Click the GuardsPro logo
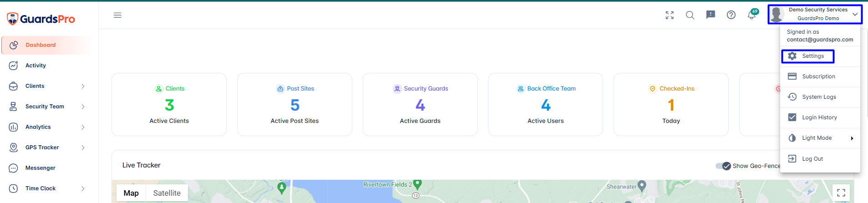This screenshot has width=868, height=203. (41, 19)
